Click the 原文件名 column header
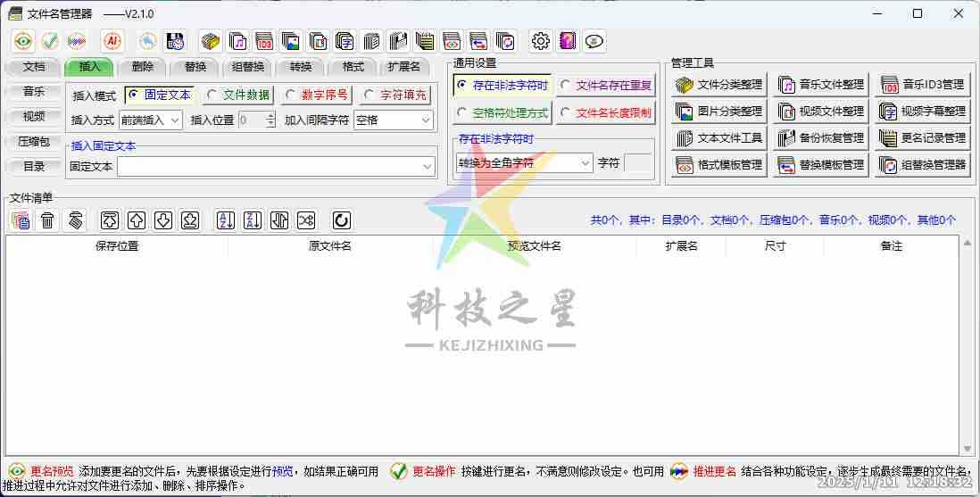Image resolution: width=980 pixels, height=497 pixels. click(330, 246)
